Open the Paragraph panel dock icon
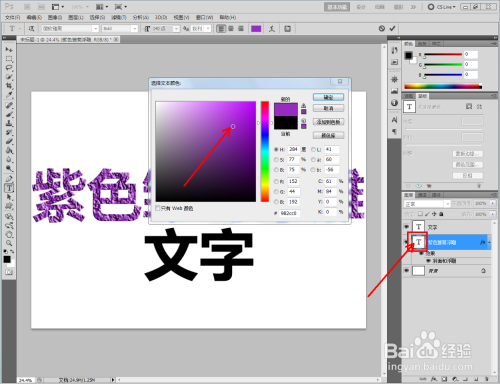The height and width of the screenshot is (384, 500). pos(394,132)
